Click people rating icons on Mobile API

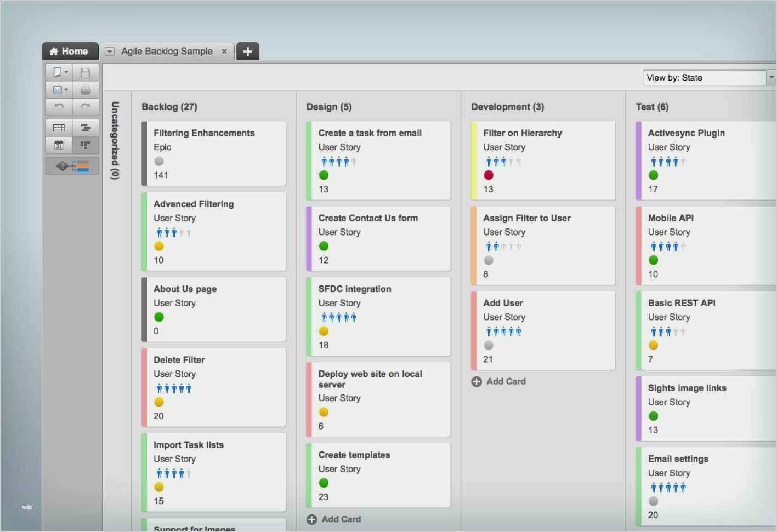point(668,247)
